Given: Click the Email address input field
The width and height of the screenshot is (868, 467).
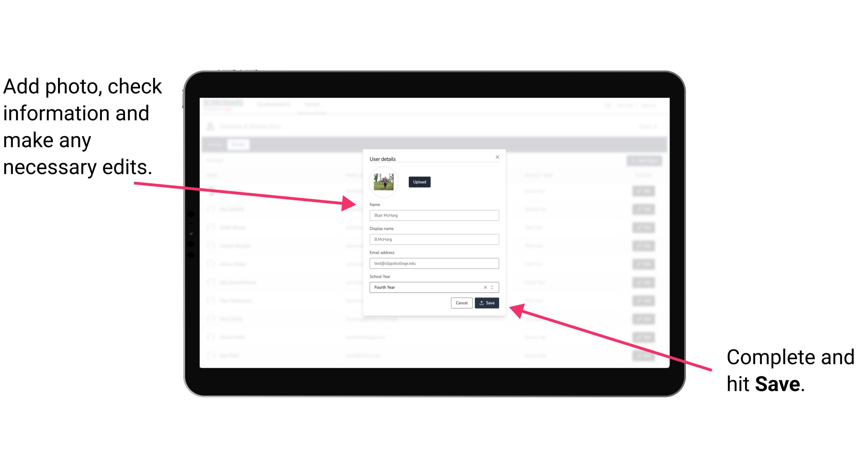Looking at the screenshot, I should coord(434,264).
